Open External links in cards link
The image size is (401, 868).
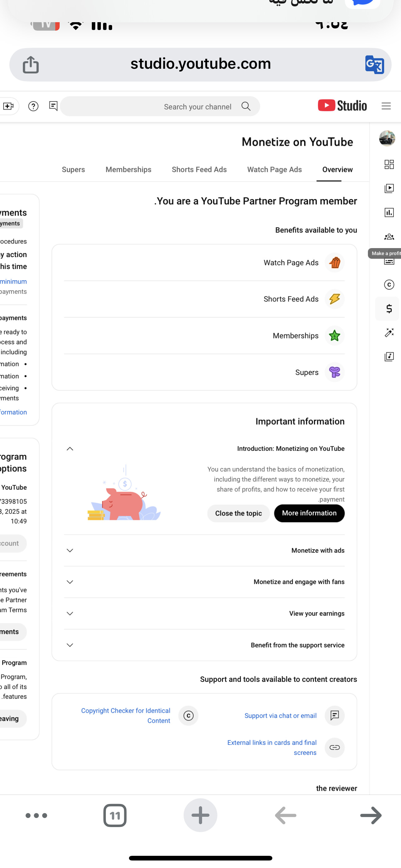(x=272, y=747)
